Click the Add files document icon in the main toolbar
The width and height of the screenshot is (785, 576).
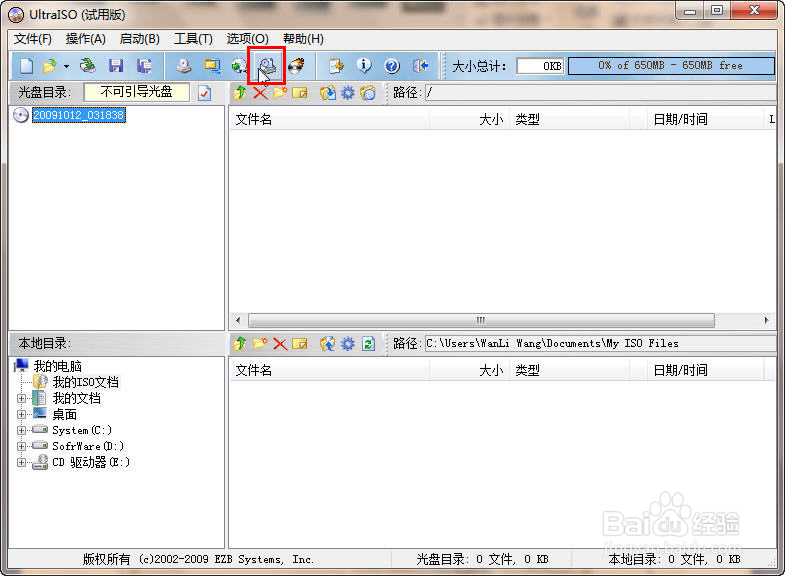[336, 66]
